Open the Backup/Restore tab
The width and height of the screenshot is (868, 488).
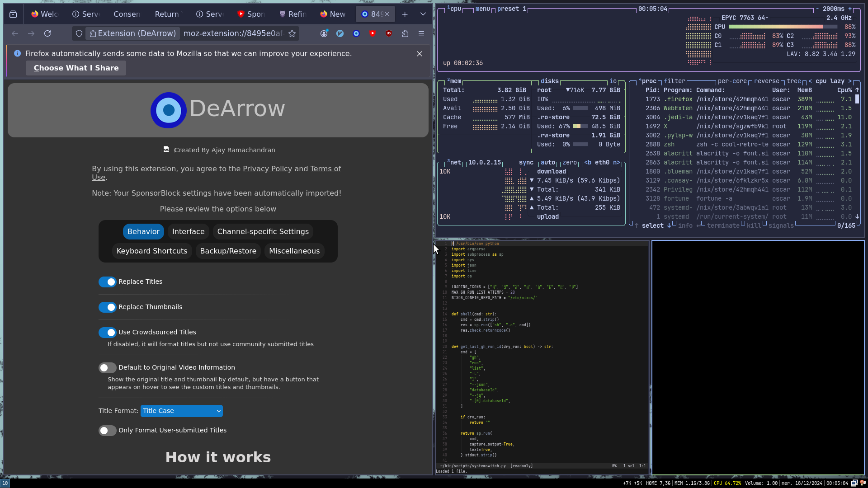point(228,251)
